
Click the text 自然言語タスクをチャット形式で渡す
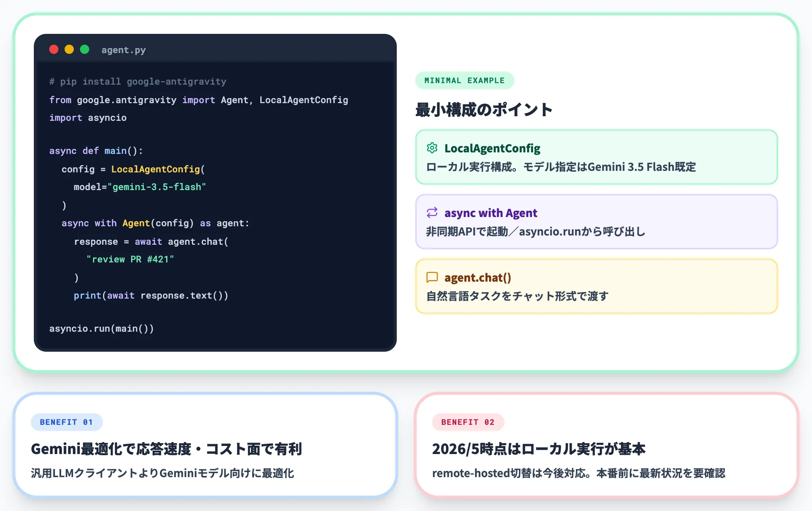coord(517,296)
